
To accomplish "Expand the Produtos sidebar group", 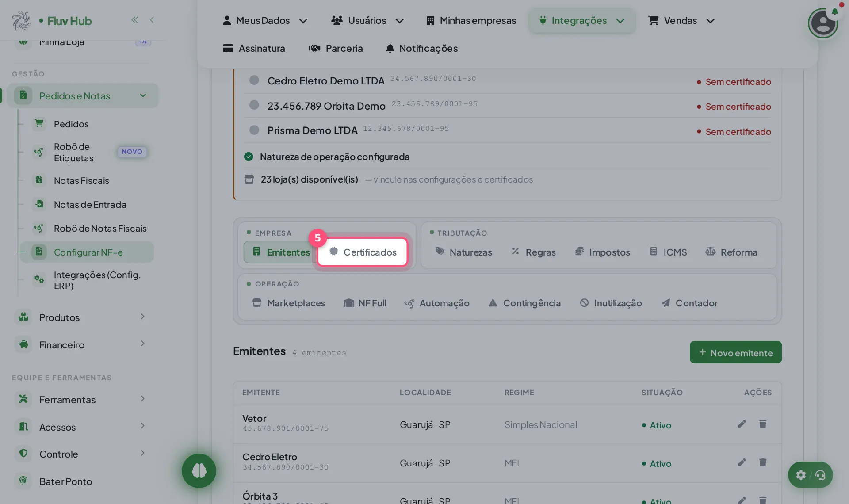I will (x=142, y=317).
